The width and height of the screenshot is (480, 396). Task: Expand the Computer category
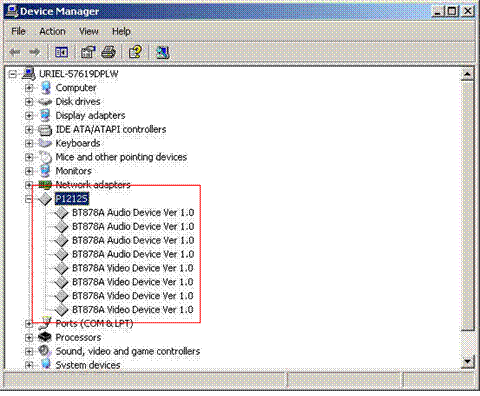[x=29, y=88]
